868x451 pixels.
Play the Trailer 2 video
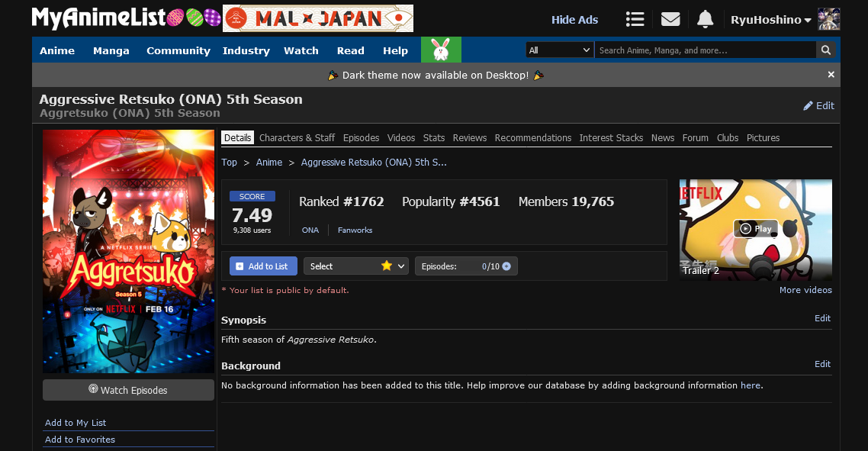click(755, 229)
